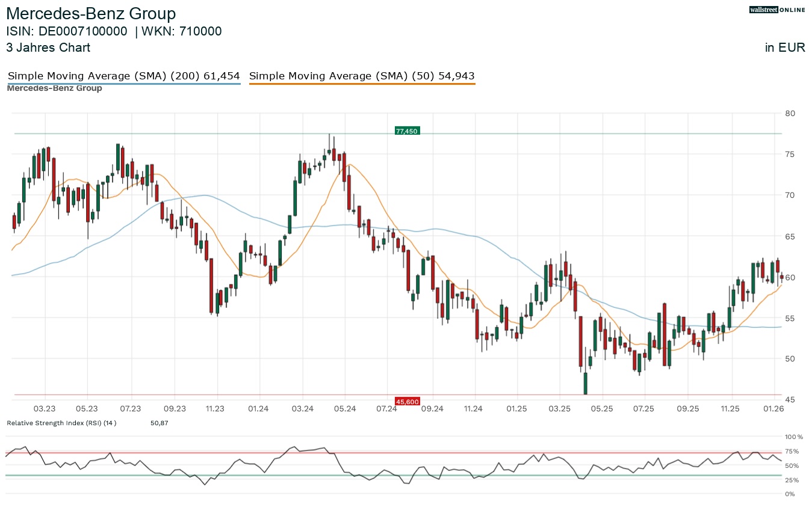Toggle the Mercedes-Benz Group series label
The image size is (812, 510).
pyautogui.click(x=54, y=88)
